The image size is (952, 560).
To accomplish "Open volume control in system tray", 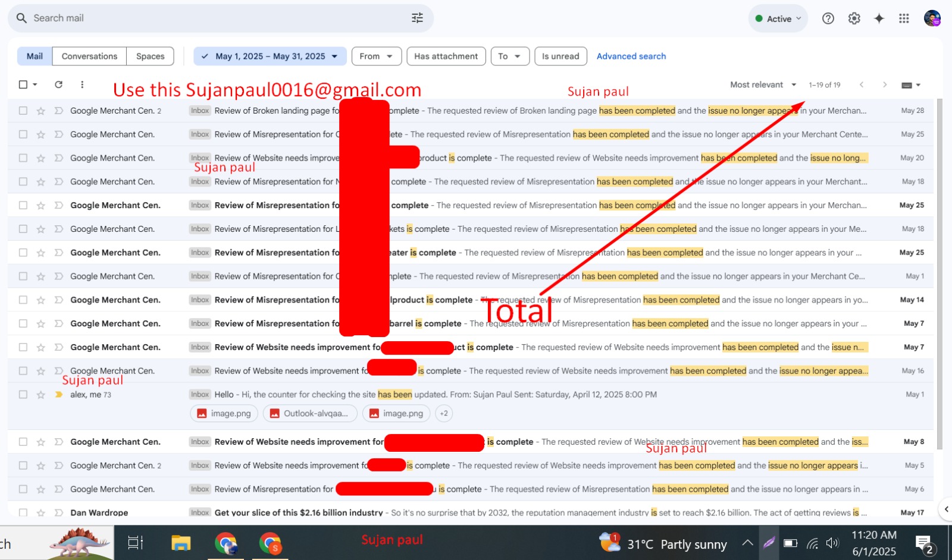I will click(832, 543).
